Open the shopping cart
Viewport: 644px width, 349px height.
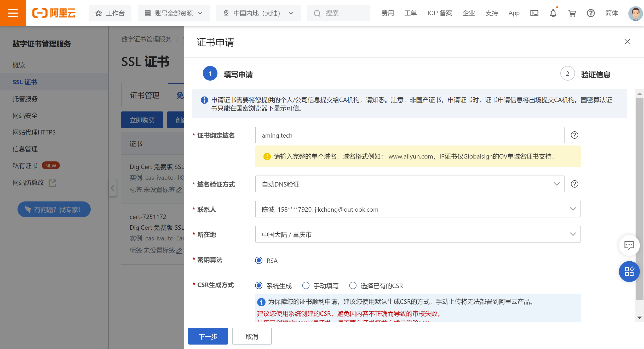(x=572, y=13)
